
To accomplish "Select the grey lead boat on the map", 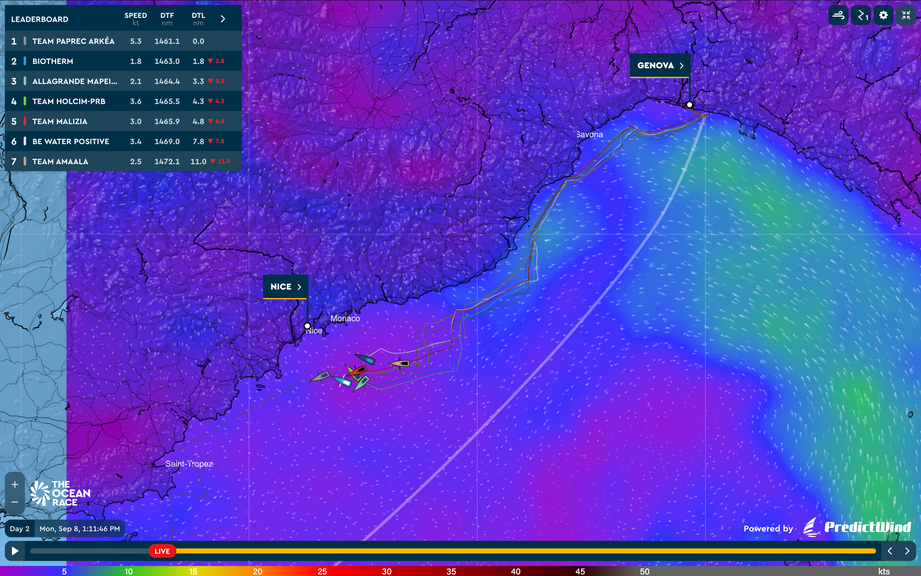I will tap(320, 376).
